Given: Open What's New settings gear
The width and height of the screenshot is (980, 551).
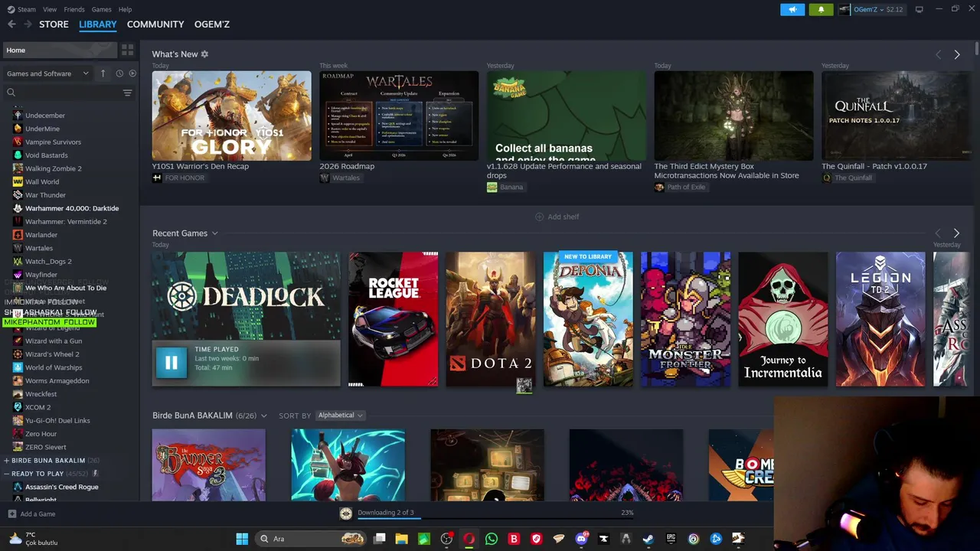Looking at the screenshot, I should point(204,54).
